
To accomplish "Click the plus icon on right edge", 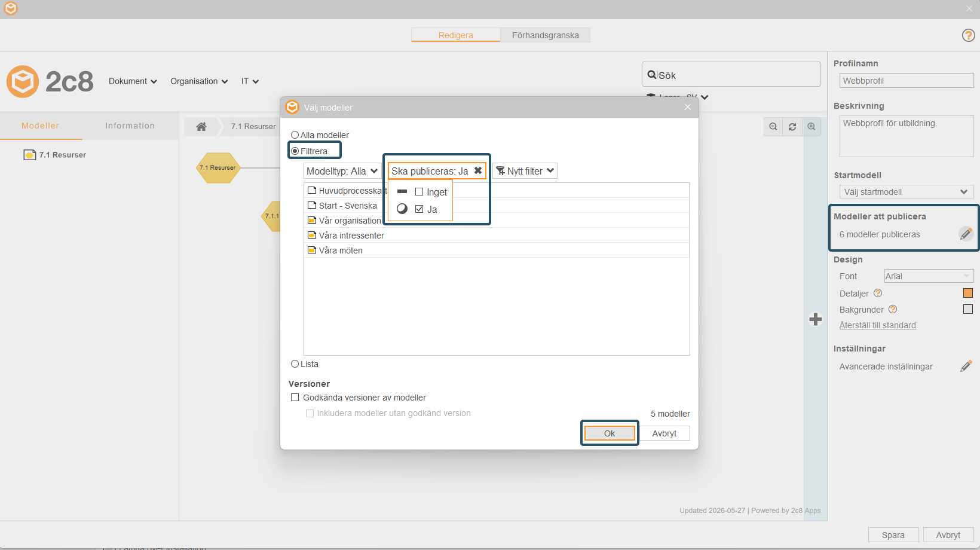I will pyautogui.click(x=816, y=319).
